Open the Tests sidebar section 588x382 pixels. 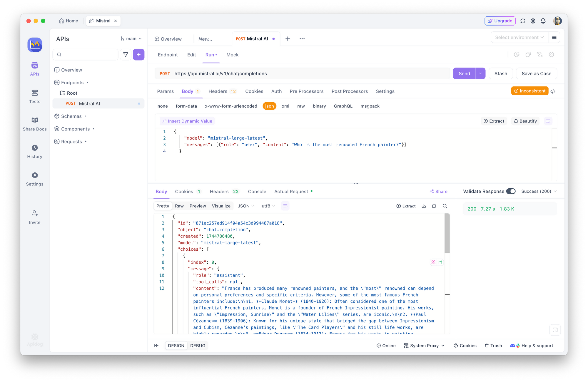pos(35,97)
